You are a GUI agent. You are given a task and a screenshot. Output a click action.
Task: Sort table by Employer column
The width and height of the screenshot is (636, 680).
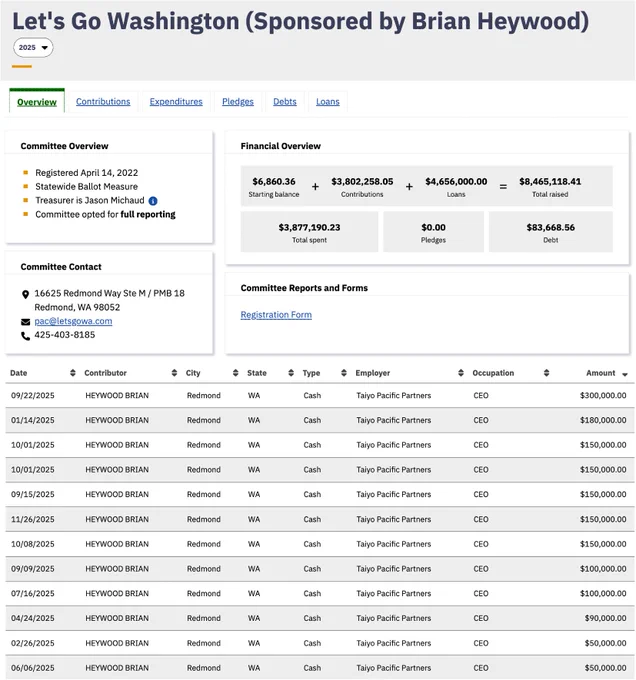(x=461, y=373)
